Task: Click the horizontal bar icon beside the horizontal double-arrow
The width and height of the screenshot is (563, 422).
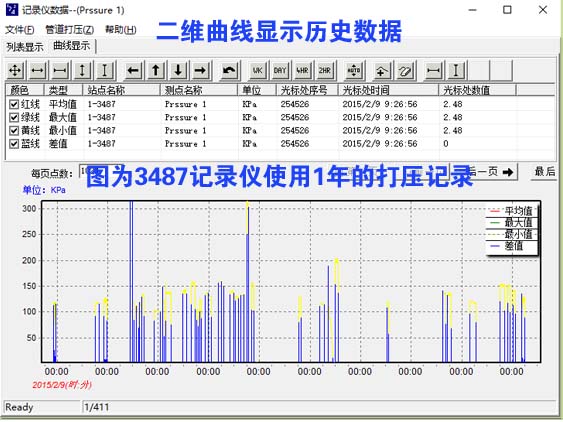Action: click(x=60, y=70)
